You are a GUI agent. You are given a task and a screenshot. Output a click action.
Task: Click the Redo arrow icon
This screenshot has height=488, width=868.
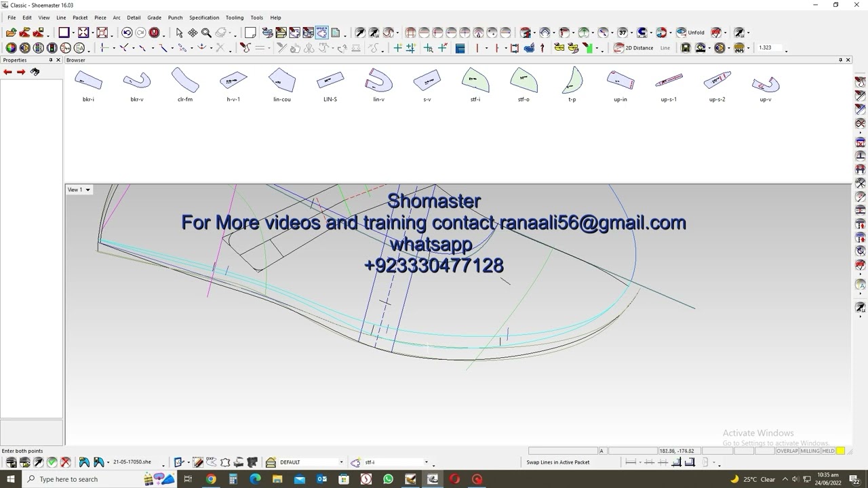coord(140,33)
